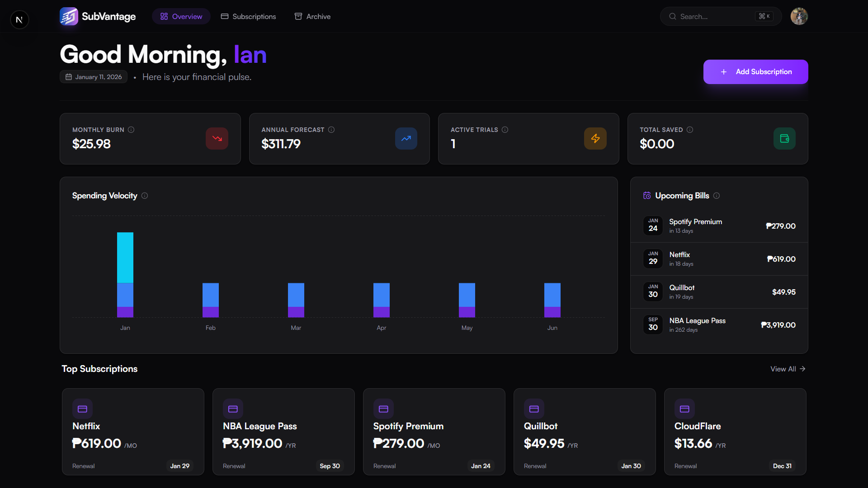The image size is (868, 488).
Task: Show the Monthly Burn info tooltip
Action: point(131,130)
